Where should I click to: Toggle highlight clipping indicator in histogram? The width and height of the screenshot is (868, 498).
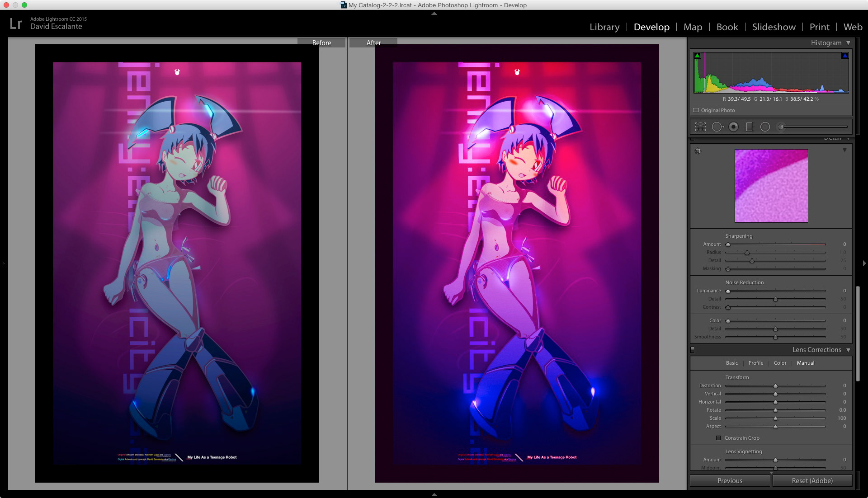pyautogui.click(x=844, y=56)
